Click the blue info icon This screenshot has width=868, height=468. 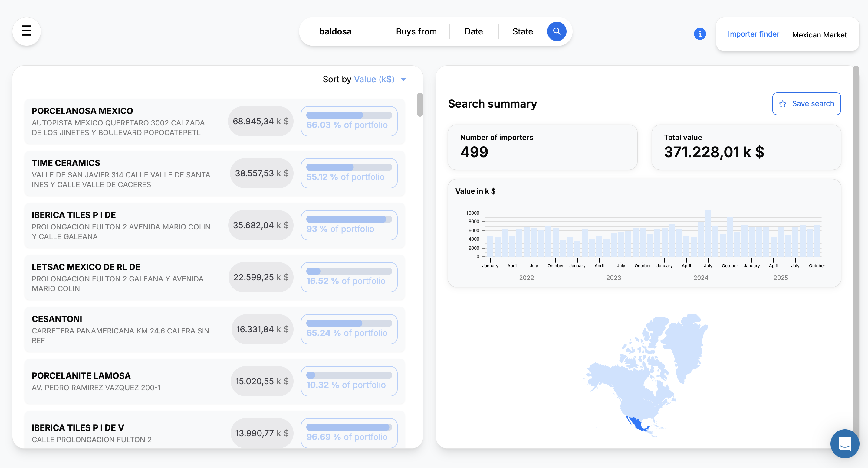[699, 34]
